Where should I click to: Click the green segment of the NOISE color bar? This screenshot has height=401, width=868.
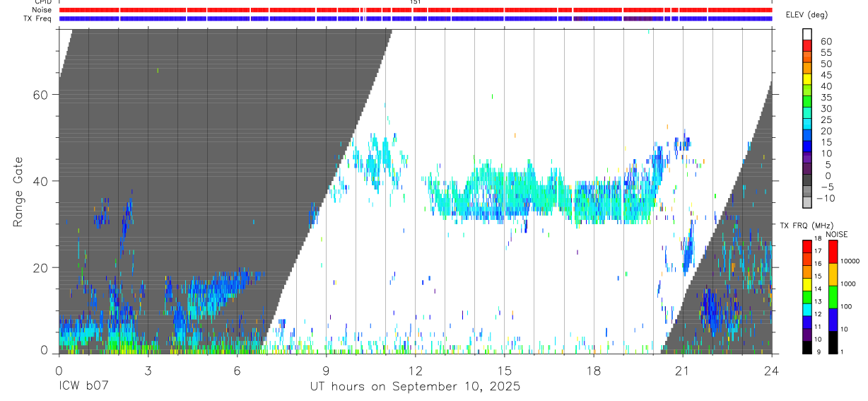[833, 297]
